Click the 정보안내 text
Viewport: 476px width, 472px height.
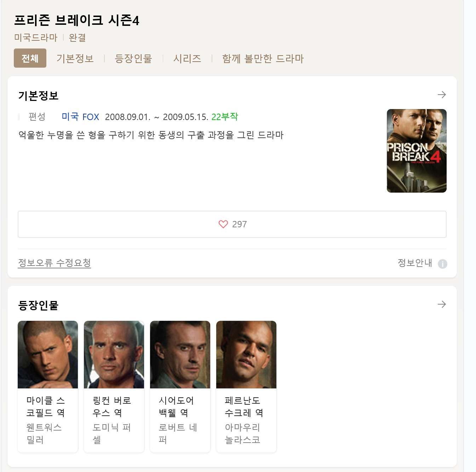click(x=415, y=263)
